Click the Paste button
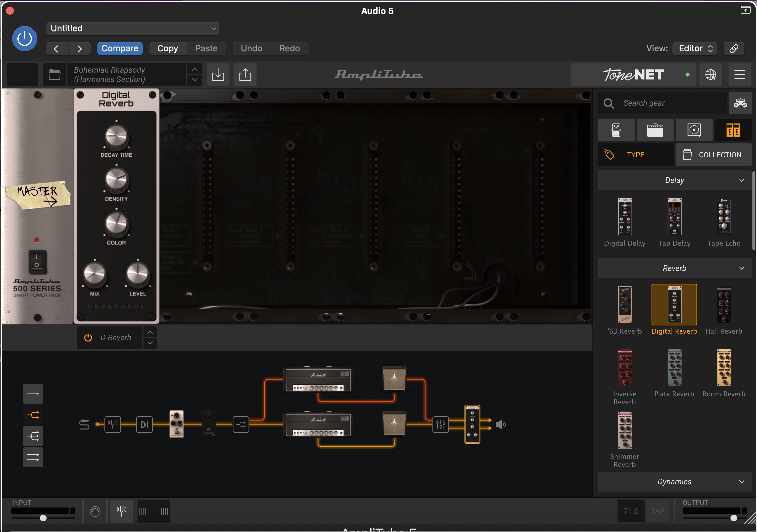Image resolution: width=757 pixels, height=532 pixels. click(x=206, y=49)
